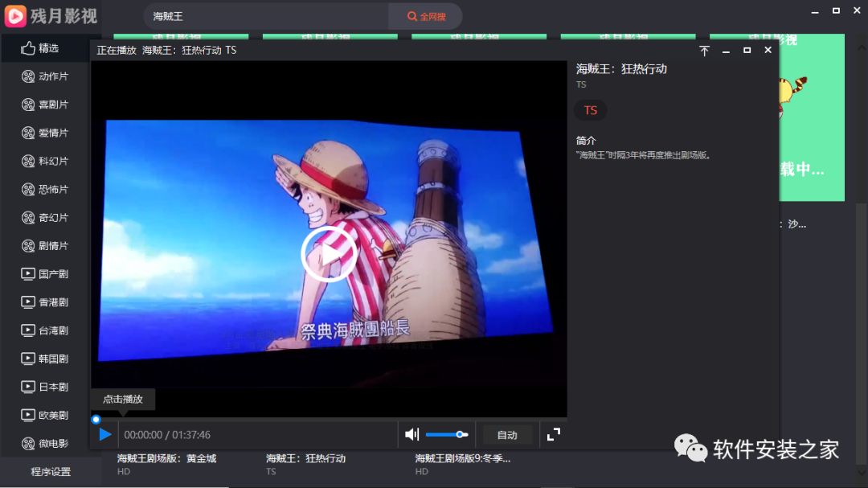The height and width of the screenshot is (488, 868).
Task: Open the 国产剧 category
Action: (x=44, y=274)
